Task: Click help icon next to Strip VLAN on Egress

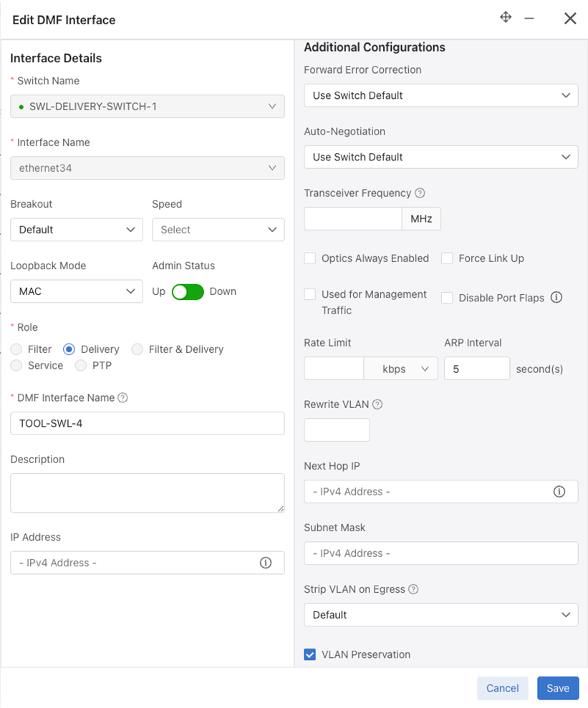Action: 413,589
